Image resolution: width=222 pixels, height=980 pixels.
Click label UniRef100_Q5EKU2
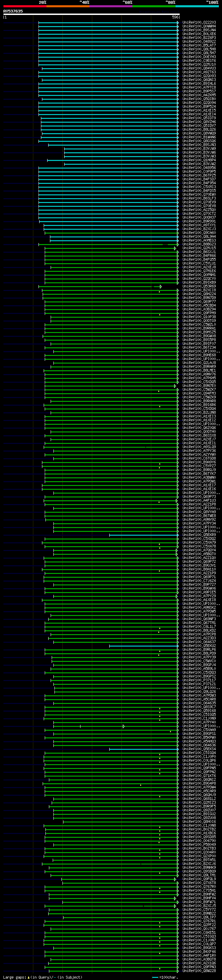click(199, 646)
